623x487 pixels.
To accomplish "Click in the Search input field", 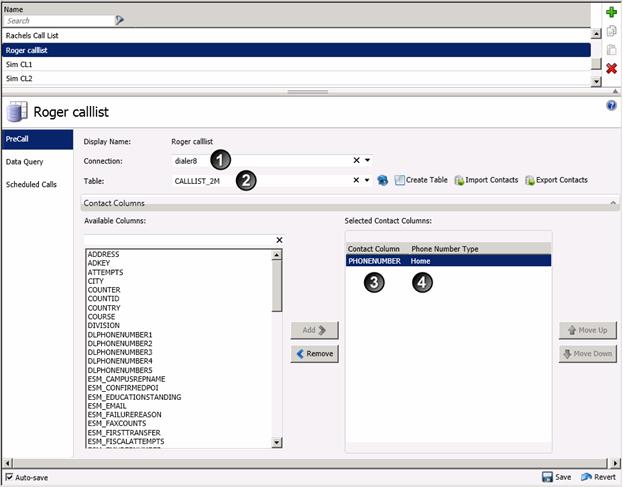I will (58, 20).
